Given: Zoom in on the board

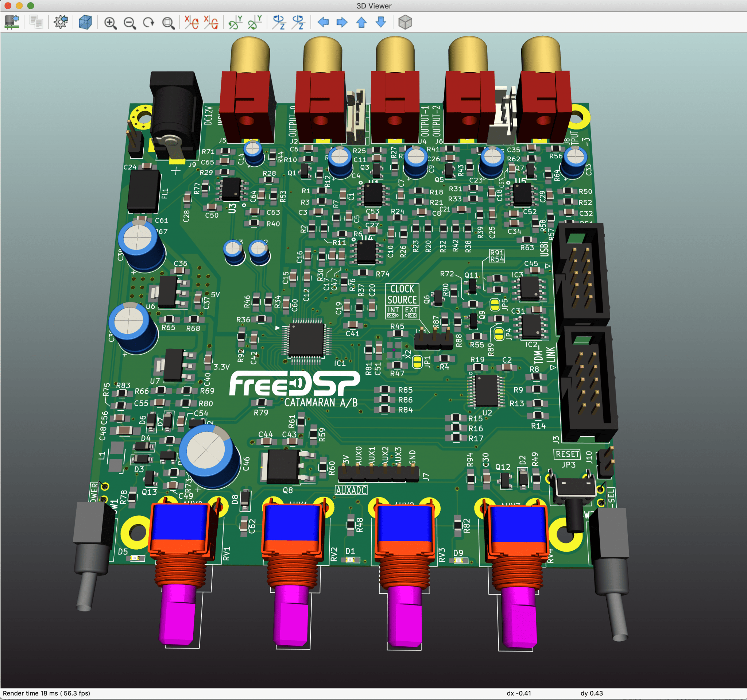Looking at the screenshot, I should coord(110,23).
